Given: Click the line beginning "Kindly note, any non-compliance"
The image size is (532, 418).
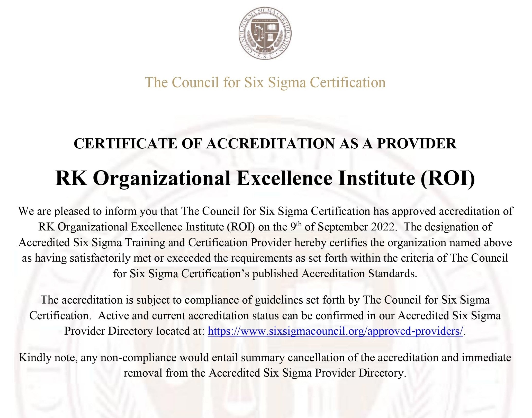Looking at the screenshot, I should tap(265, 358).
